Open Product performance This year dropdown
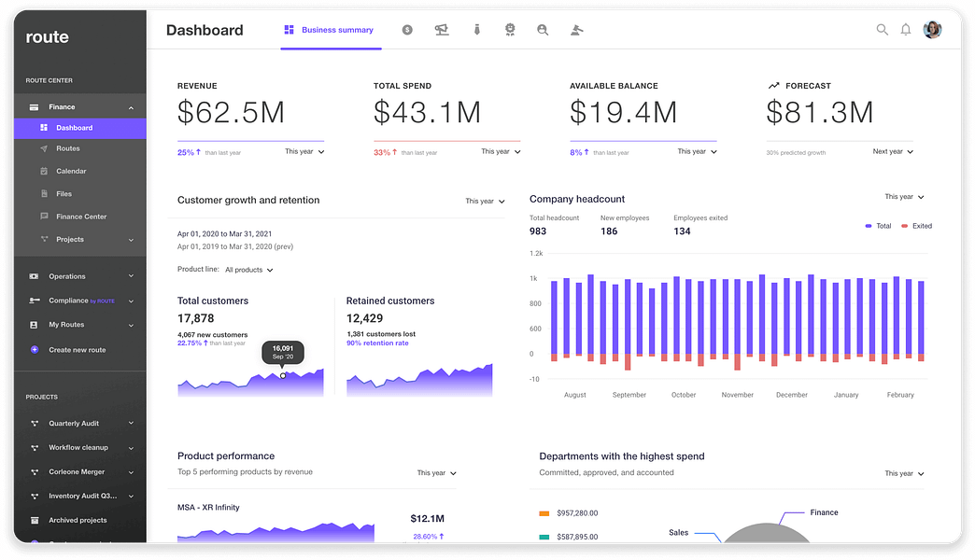 click(x=436, y=473)
